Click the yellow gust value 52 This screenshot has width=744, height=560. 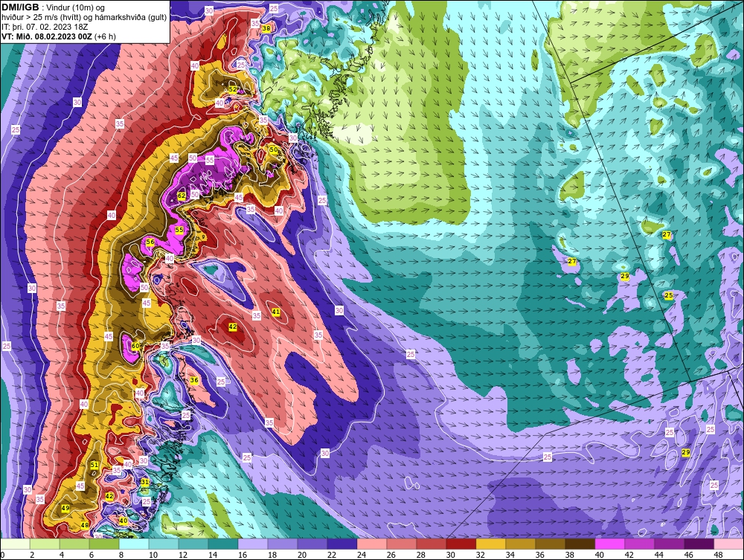click(232, 88)
